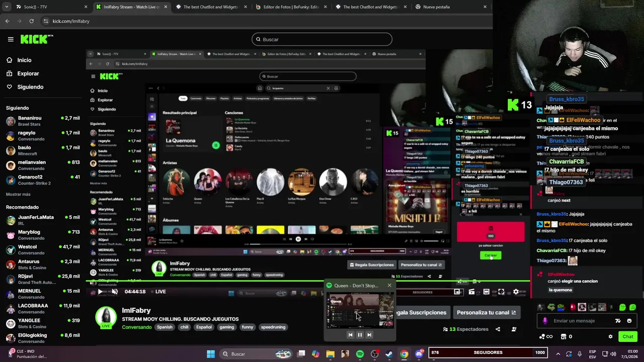Open Genaroo12 channel in sidebar
Screen dimensions: 644x362
pos(43,180)
